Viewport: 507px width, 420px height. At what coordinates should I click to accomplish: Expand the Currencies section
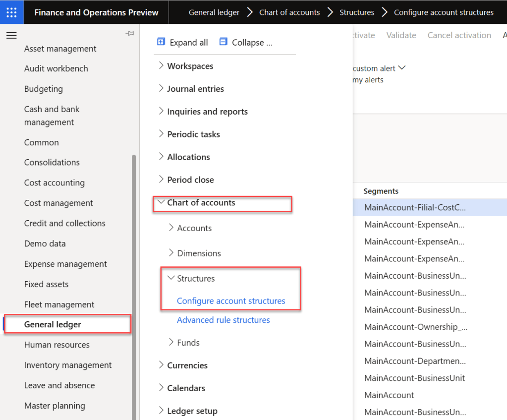click(161, 365)
